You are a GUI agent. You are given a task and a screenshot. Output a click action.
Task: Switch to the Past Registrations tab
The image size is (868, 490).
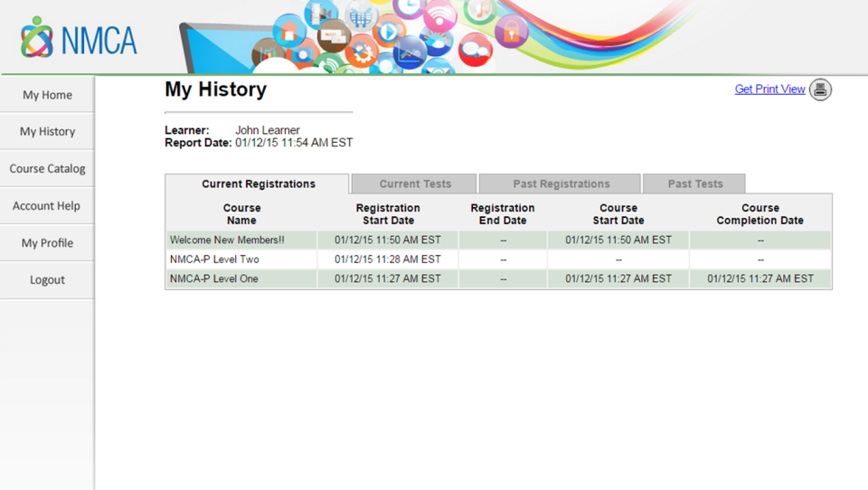(561, 184)
